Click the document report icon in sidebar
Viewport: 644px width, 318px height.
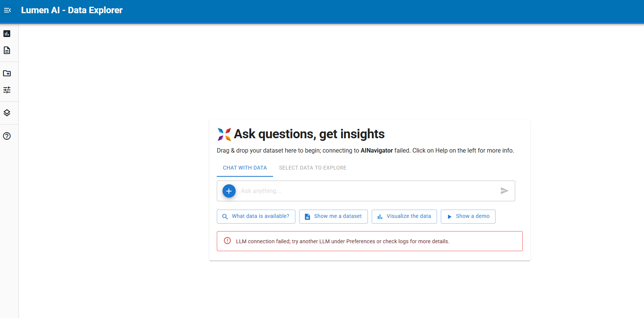point(7,50)
